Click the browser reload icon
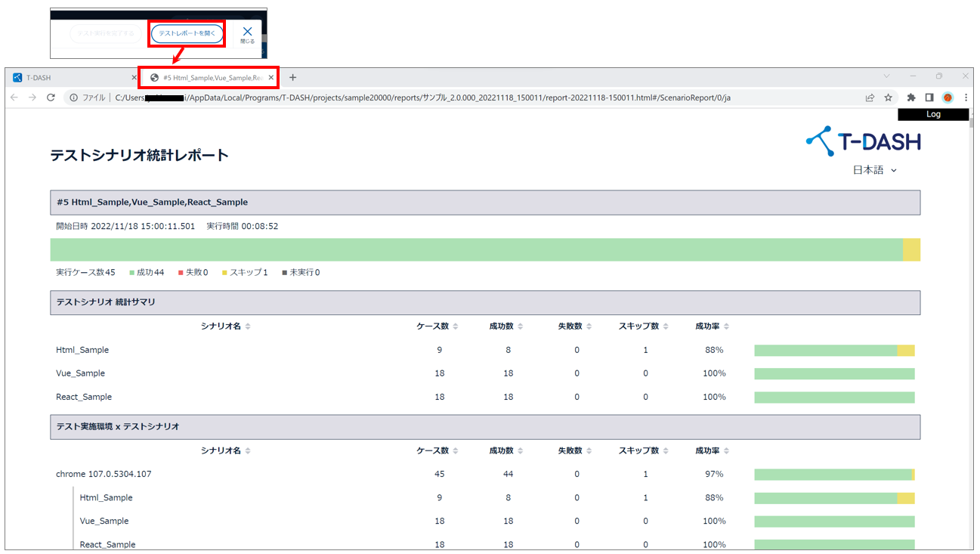The image size is (980, 554). pos(51,97)
